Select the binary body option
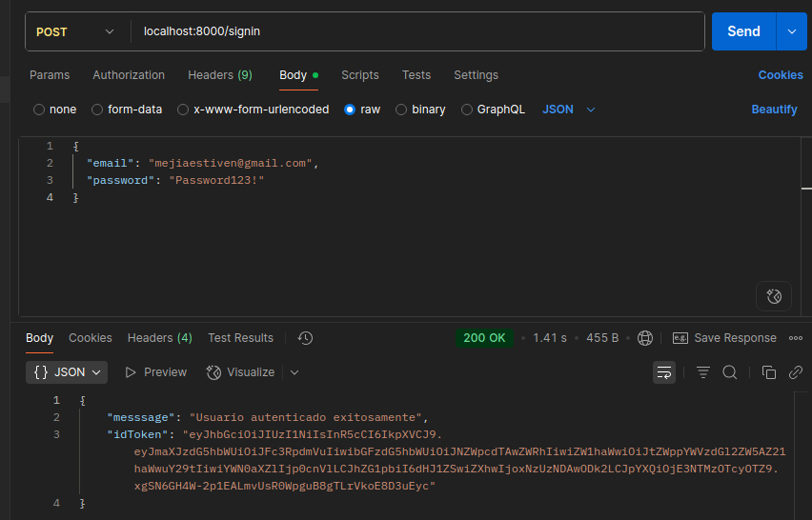The image size is (812, 520). click(x=420, y=110)
